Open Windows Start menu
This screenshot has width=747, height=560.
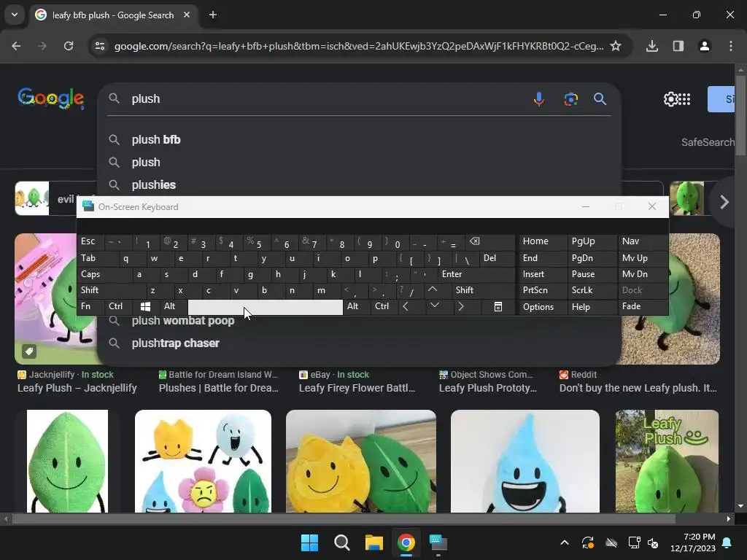coord(309,542)
